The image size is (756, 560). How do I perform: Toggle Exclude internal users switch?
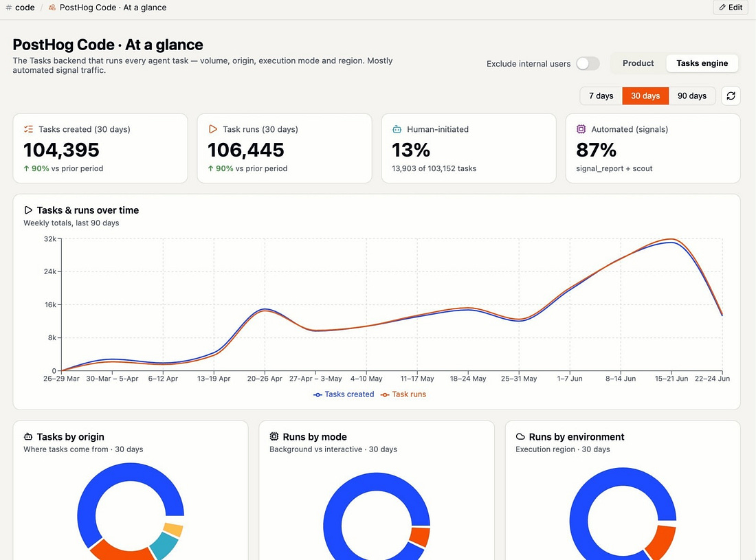(588, 64)
